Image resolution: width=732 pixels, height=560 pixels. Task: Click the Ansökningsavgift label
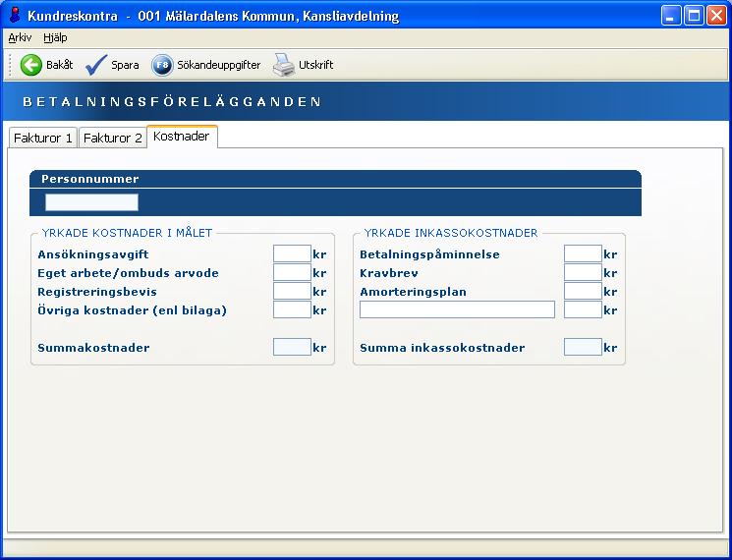click(x=93, y=254)
